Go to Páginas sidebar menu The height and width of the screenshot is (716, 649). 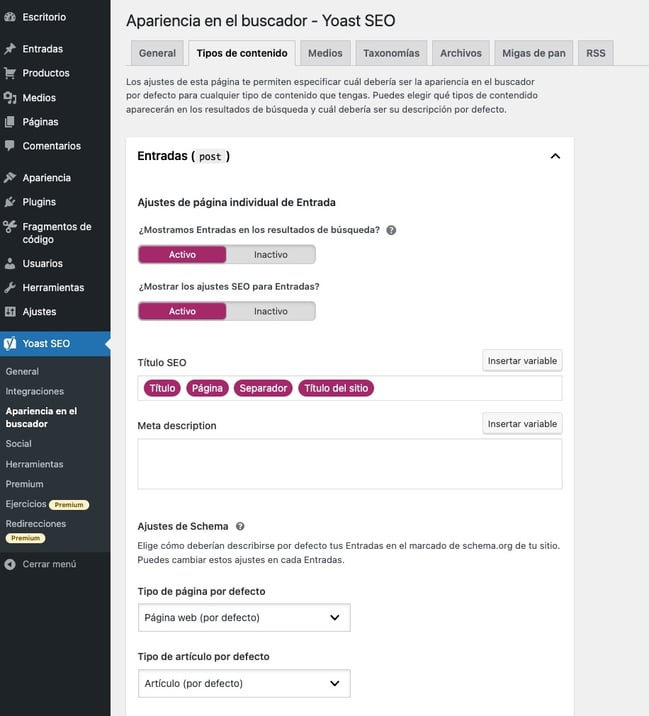(41, 121)
